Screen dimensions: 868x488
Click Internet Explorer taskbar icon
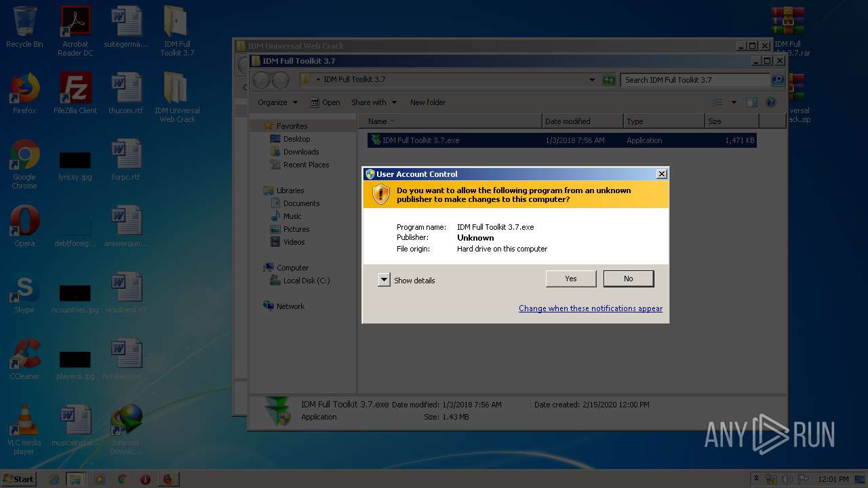coord(54,479)
